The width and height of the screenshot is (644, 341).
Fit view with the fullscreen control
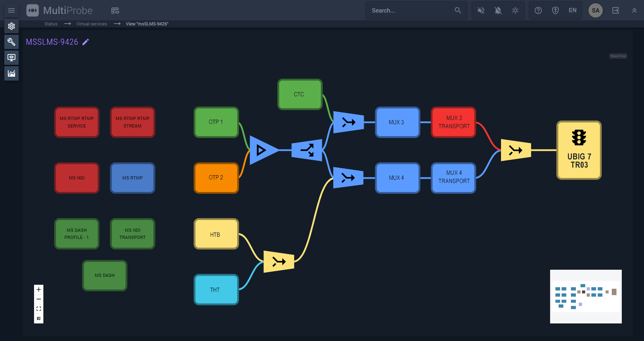tap(39, 309)
